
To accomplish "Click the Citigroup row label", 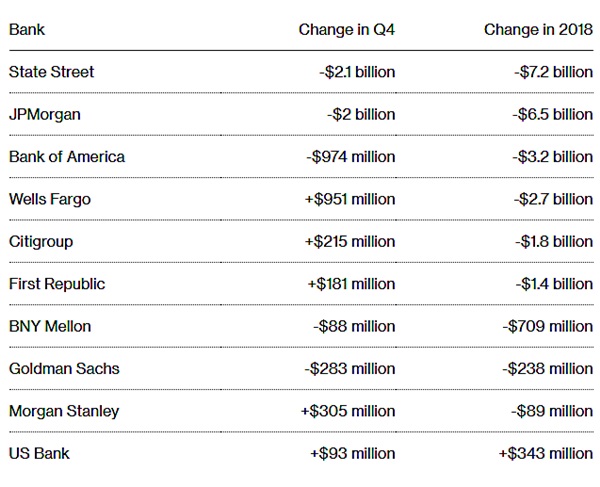I will click(41, 241).
